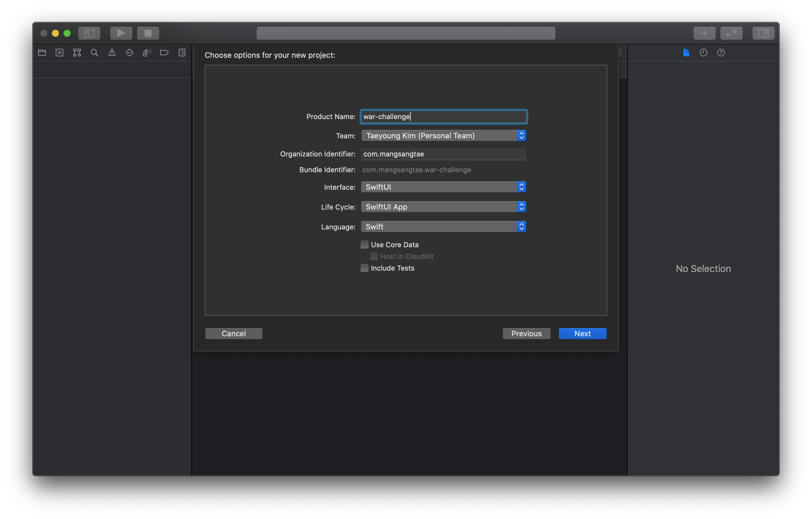Open the Source Control navigator icon
The height and width of the screenshot is (519, 812).
point(59,53)
